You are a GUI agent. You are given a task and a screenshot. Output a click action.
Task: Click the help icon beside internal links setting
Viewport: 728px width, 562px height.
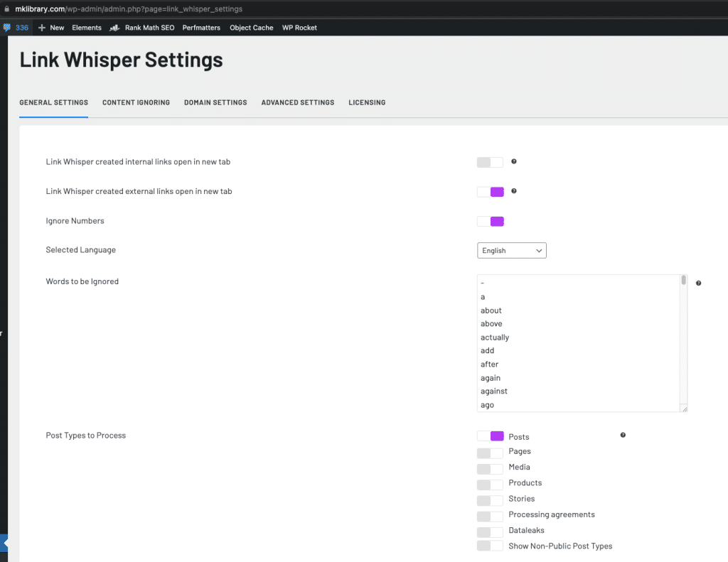click(x=514, y=162)
